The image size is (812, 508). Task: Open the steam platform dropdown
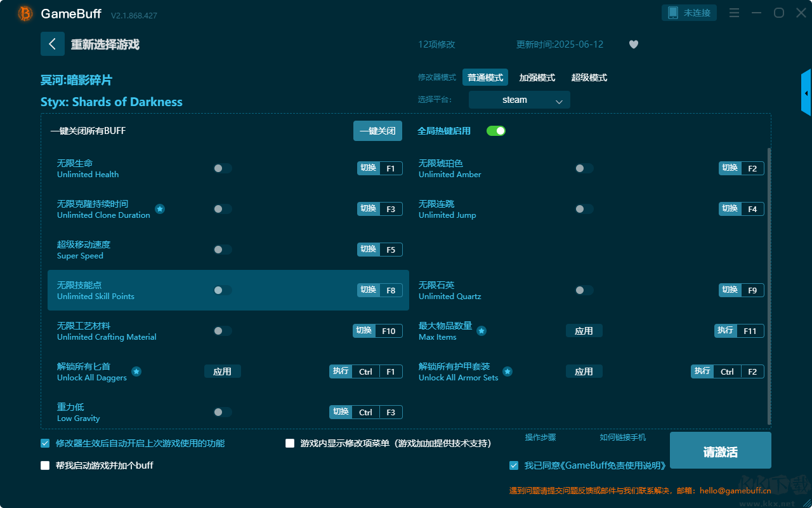pyautogui.click(x=520, y=100)
